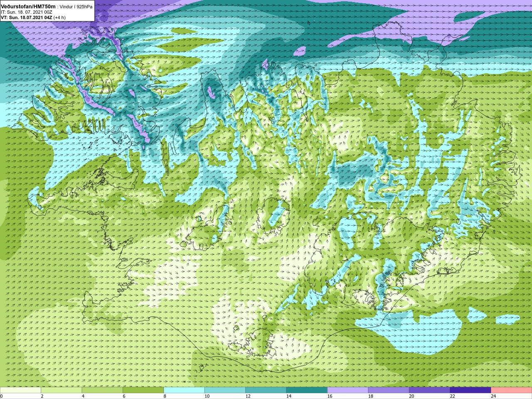532x399 pixels.
Task: Click the olive green 6–8 legend swatch
Action: pyautogui.click(x=143, y=390)
